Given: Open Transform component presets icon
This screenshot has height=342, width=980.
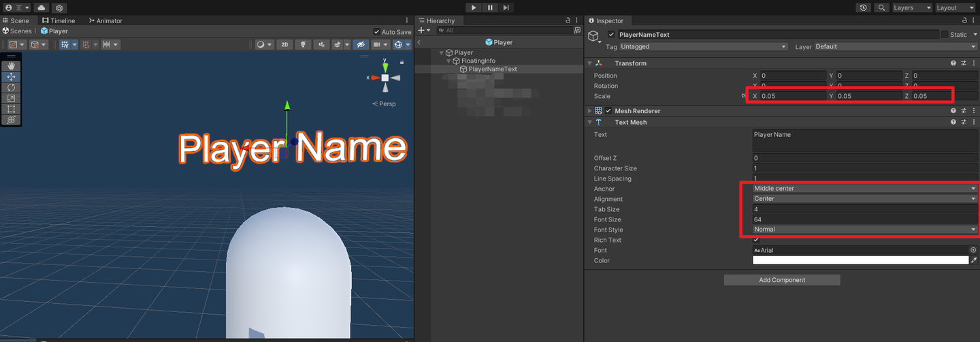Looking at the screenshot, I should click(x=964, y=63).
